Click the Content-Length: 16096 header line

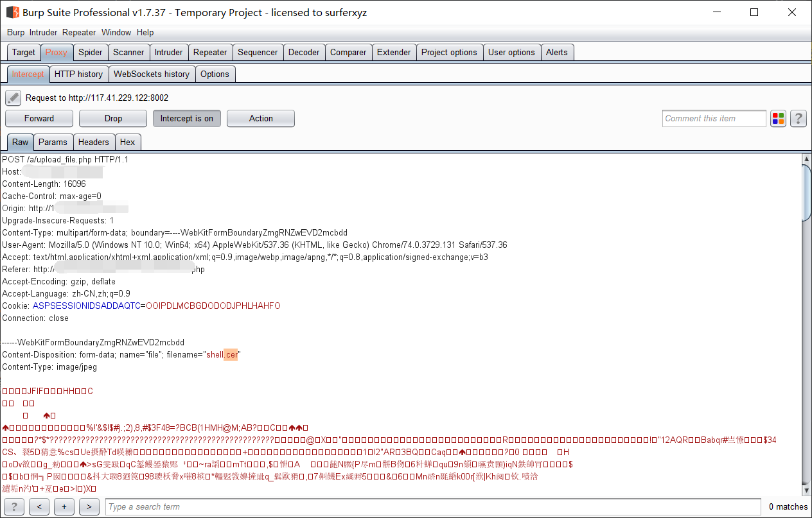[x=44, y=184]
